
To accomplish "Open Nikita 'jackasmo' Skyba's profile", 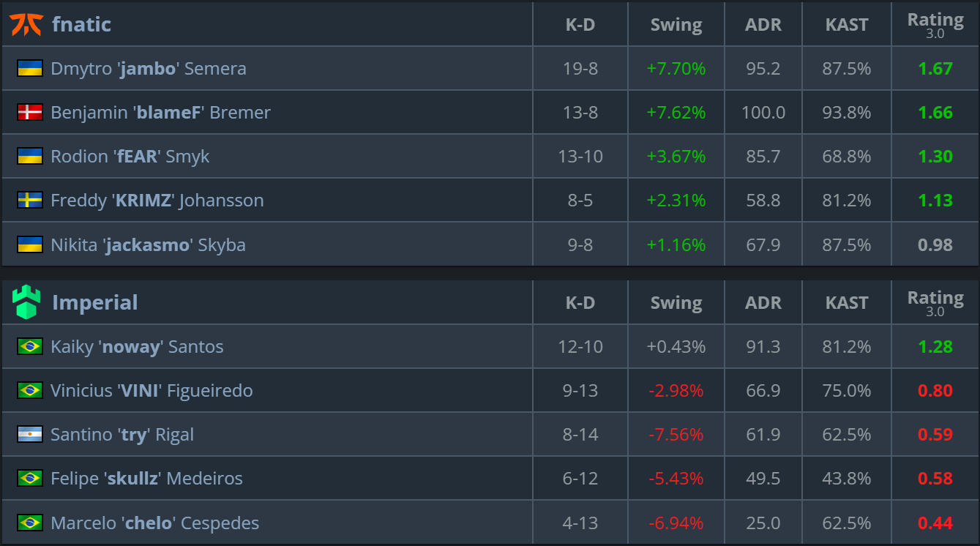I will pyautogui.click(x=148, y=244).
